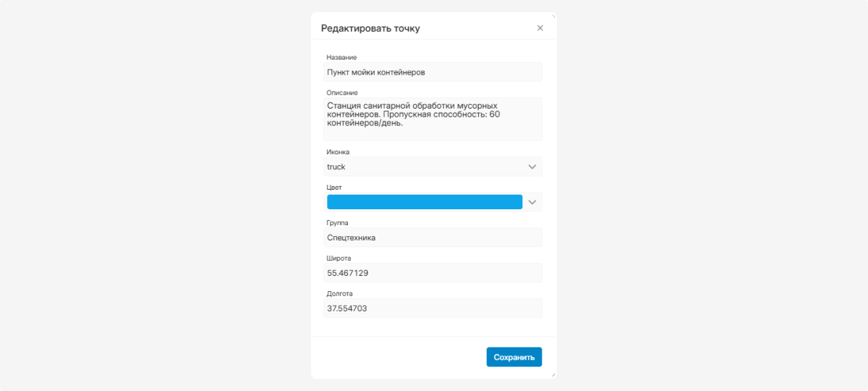Save the point with the Сохранить button

pos(514,357)
